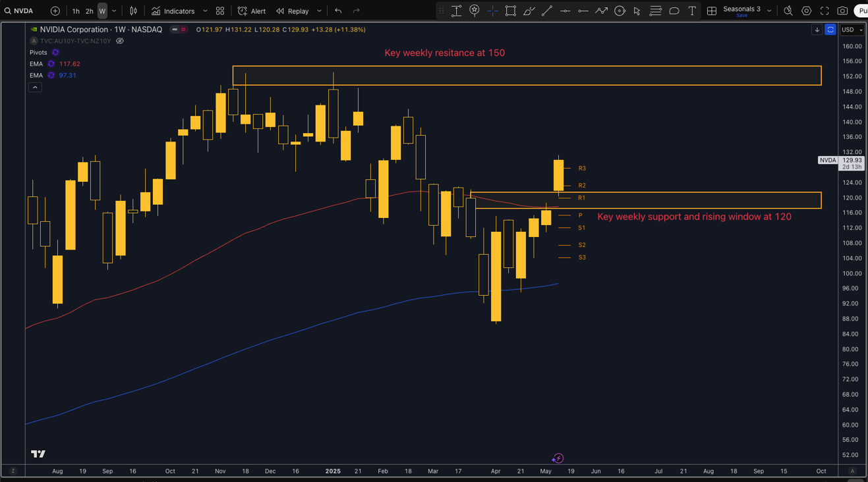Screen dimensions: 868x482
Task: Grab the favorites toolbar drag handle
Action: [x=442, y=11]
